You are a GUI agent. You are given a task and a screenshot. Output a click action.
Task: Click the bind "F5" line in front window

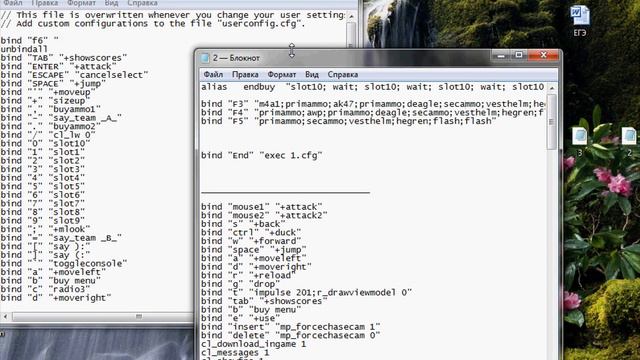pyautogui.click(x=349, y=121)
